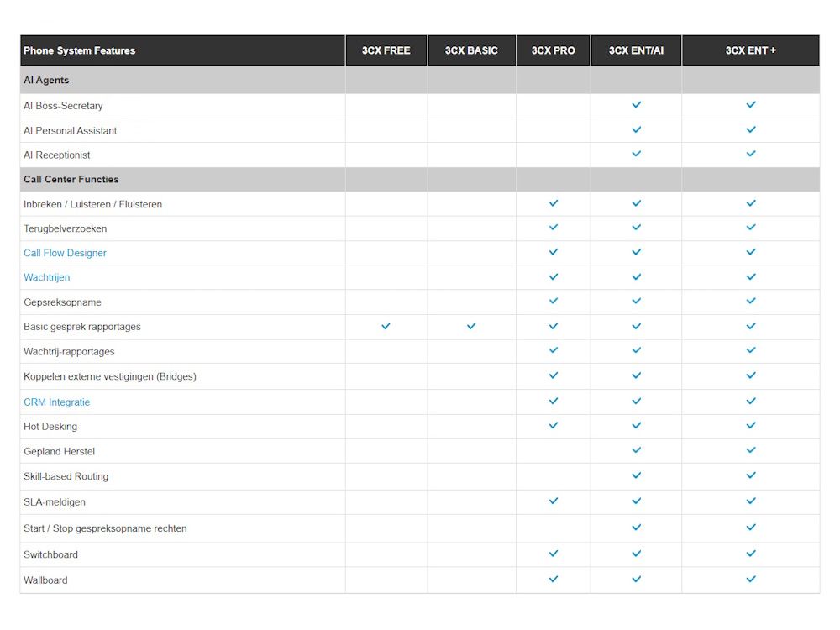Click 3CX BASIC checkmark for Basic gesprek rapportages
840x630 pixels.
click(x=471, y=326)
